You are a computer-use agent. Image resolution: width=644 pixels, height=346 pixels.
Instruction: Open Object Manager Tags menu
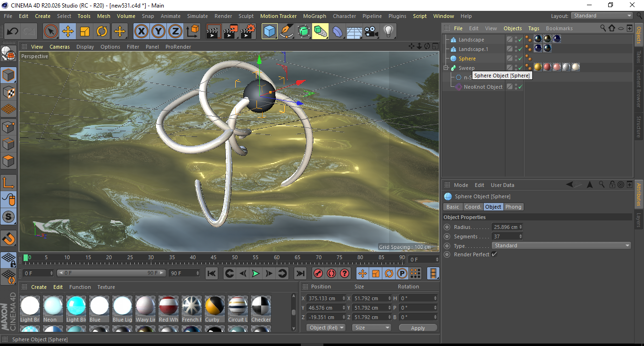click(534, 28)
